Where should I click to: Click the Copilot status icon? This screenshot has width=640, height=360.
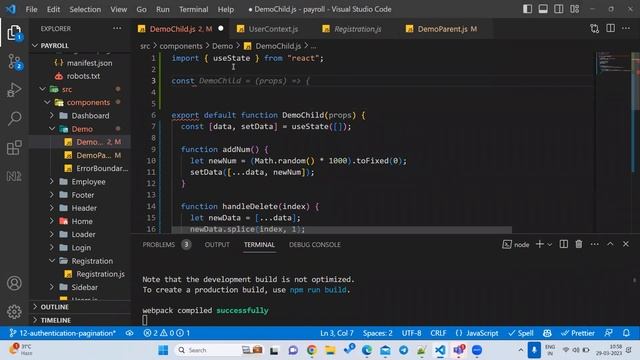pyautogui.click(x=547, y=333)
